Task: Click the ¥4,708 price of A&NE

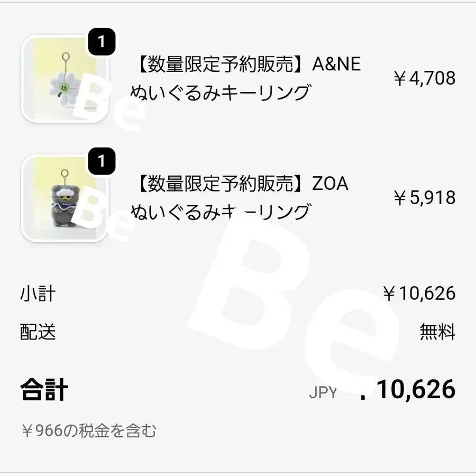Action: tap(424, 78)
